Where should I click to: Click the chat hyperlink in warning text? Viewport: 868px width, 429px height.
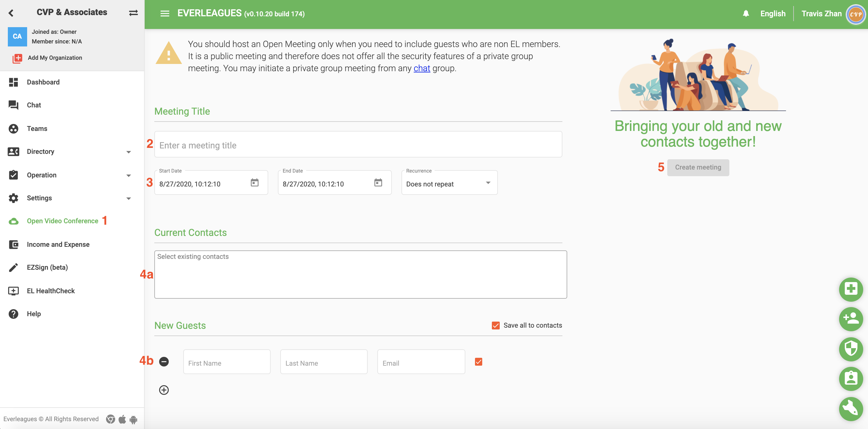click(422, 68)
